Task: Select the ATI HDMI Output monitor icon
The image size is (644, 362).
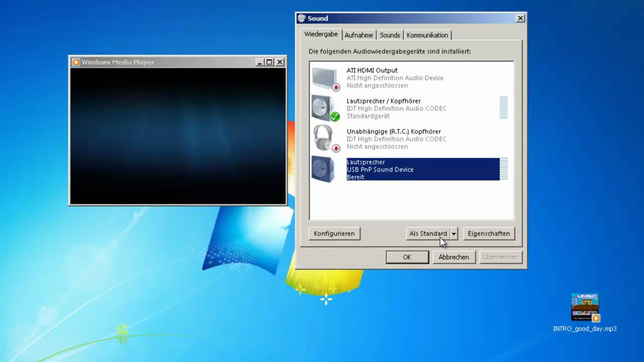Action: pos(326,78)
